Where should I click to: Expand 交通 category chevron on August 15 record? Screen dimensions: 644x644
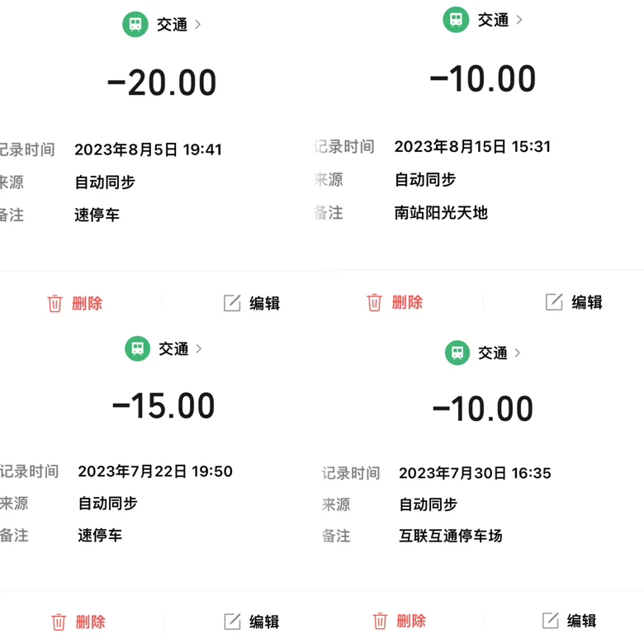[519, 20]
